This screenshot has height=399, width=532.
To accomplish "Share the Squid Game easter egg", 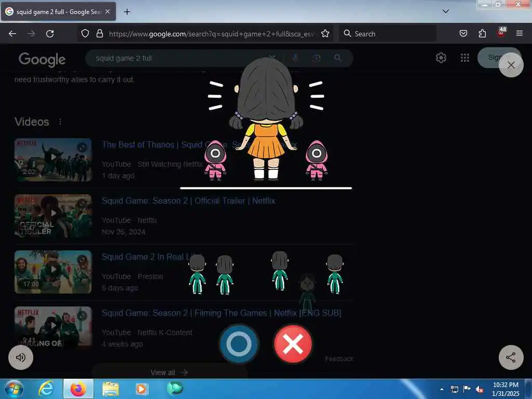I will [x=511, y=357].
